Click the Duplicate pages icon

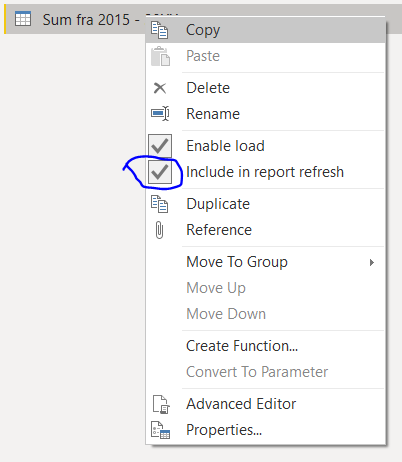tap(159, 204)
